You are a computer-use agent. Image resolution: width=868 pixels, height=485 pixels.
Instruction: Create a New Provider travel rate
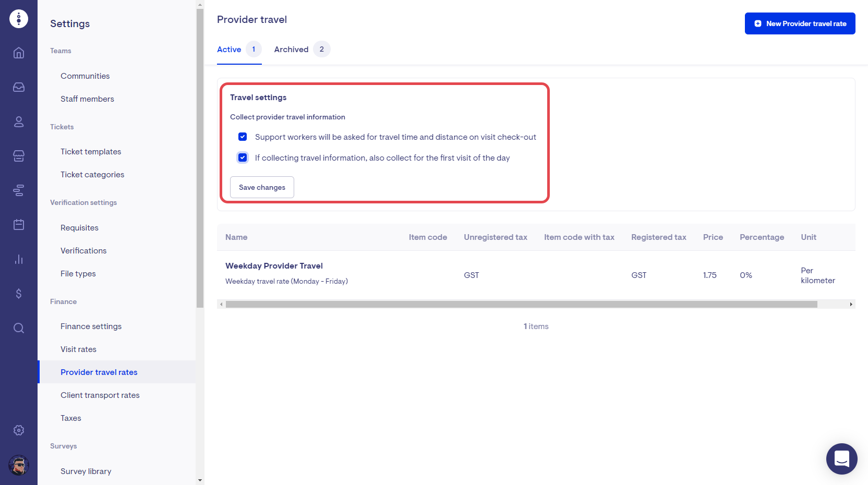pyautogui.click(x=800, y=23)
